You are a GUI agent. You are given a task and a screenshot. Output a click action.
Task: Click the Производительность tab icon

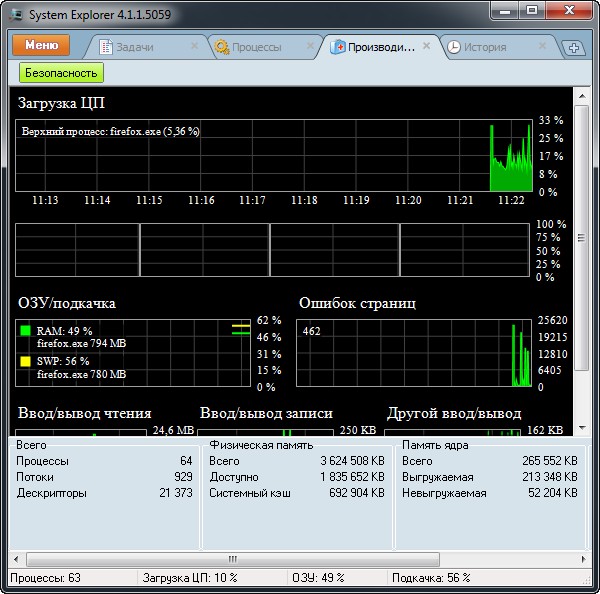338,47
